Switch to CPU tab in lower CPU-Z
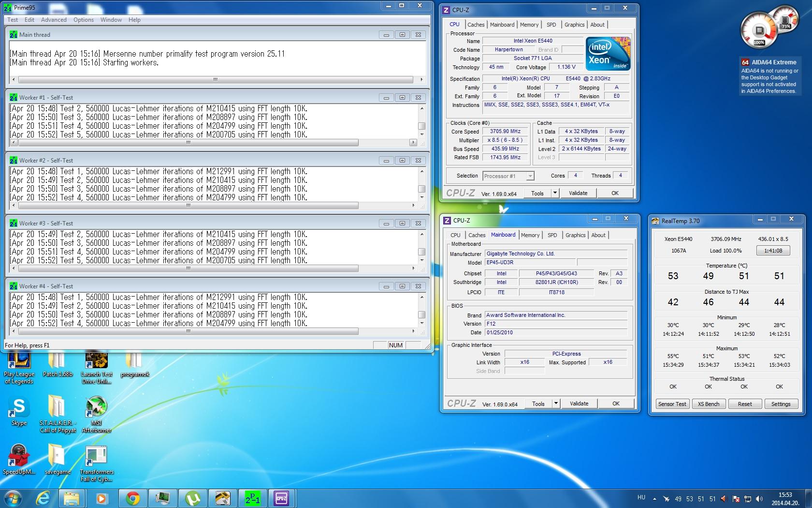Viewport: 812px width, 508px height. point(455,235)
